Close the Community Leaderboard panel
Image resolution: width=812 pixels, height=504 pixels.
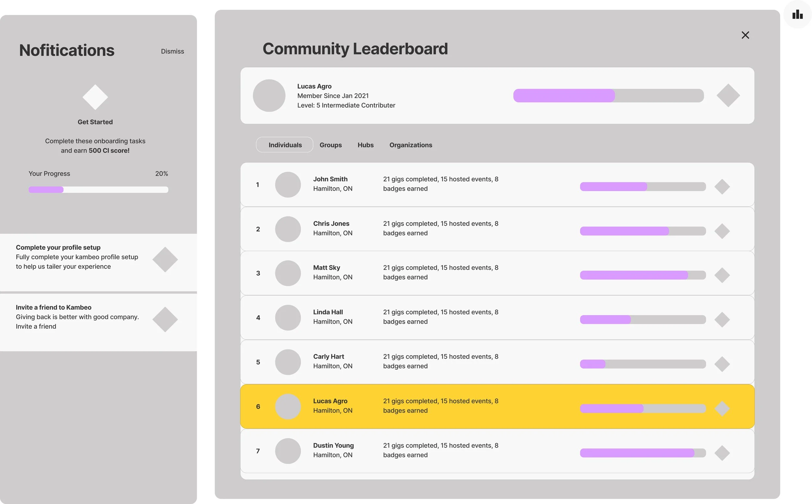click(745, 35)
